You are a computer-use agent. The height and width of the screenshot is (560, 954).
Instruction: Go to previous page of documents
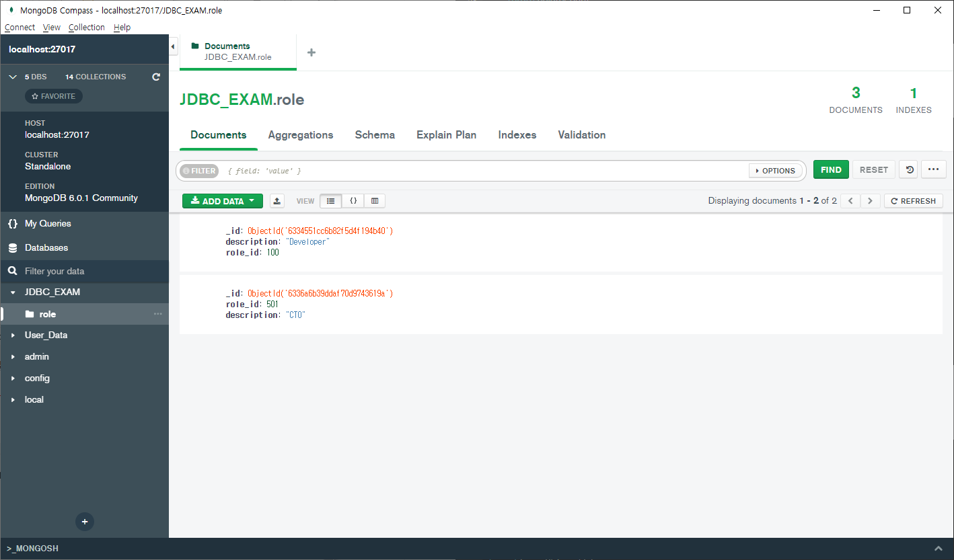(x=850, y=201)
